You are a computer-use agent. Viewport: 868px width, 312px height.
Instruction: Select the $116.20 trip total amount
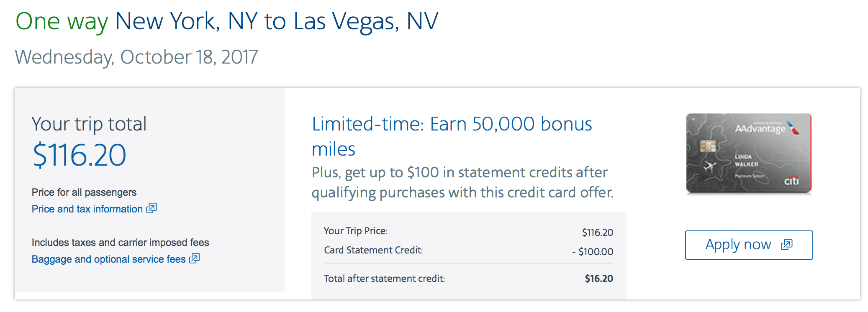[x=79, y=155]
